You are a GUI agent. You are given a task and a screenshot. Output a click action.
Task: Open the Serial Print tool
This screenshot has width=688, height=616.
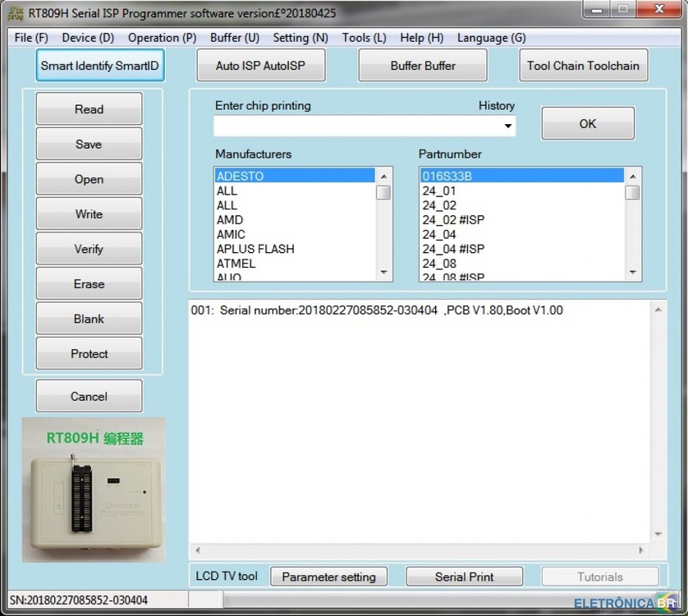(x=464, y=576)
